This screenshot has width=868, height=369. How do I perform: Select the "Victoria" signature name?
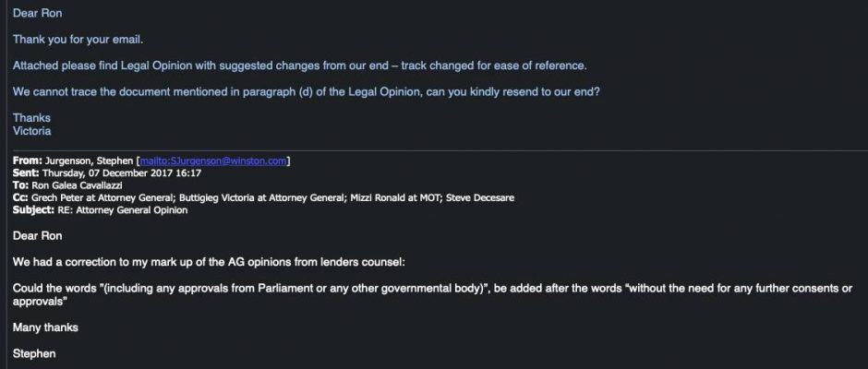(x=32, y=131)
